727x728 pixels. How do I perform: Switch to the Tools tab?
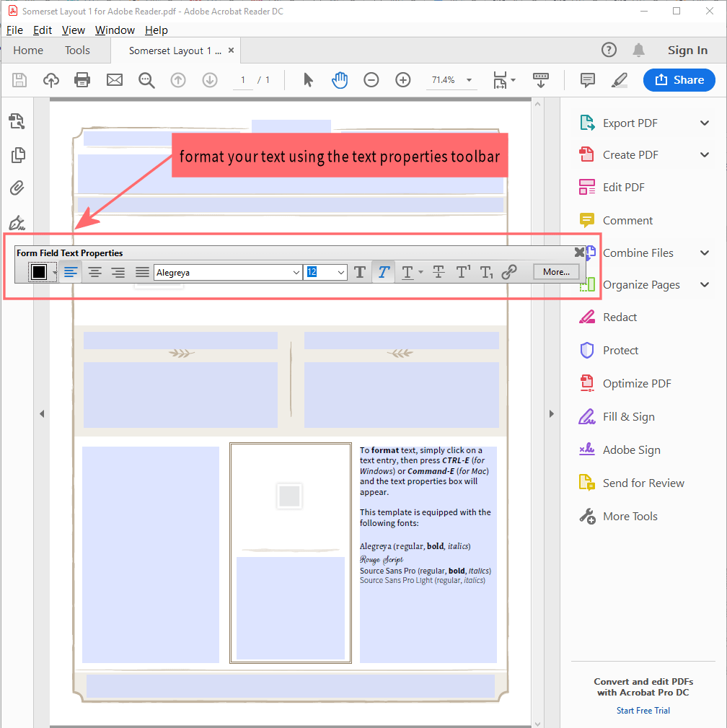point(77,51)
